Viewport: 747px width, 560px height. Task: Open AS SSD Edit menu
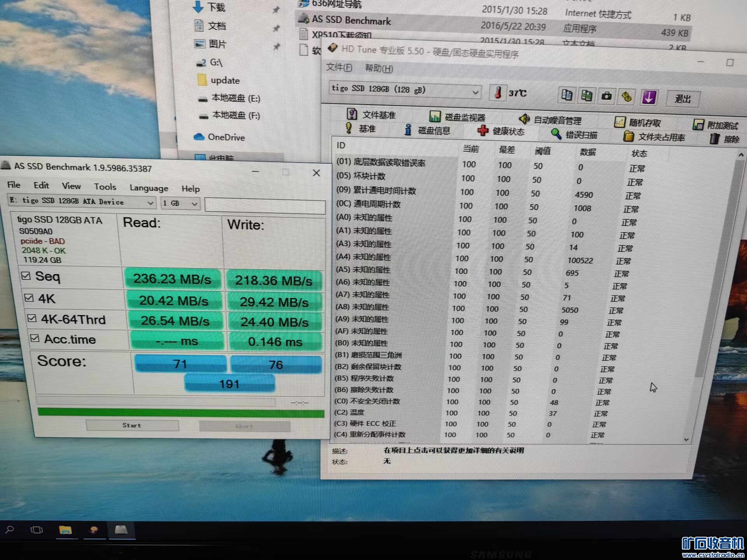click(x=41, y=185)
